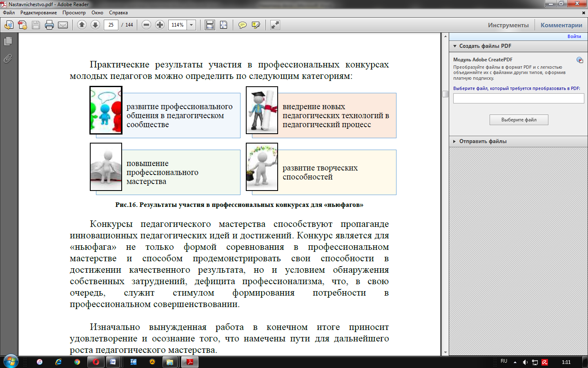Zoom in with the plus button
This screenshot has width=588, height=368.
coord(160,25)
